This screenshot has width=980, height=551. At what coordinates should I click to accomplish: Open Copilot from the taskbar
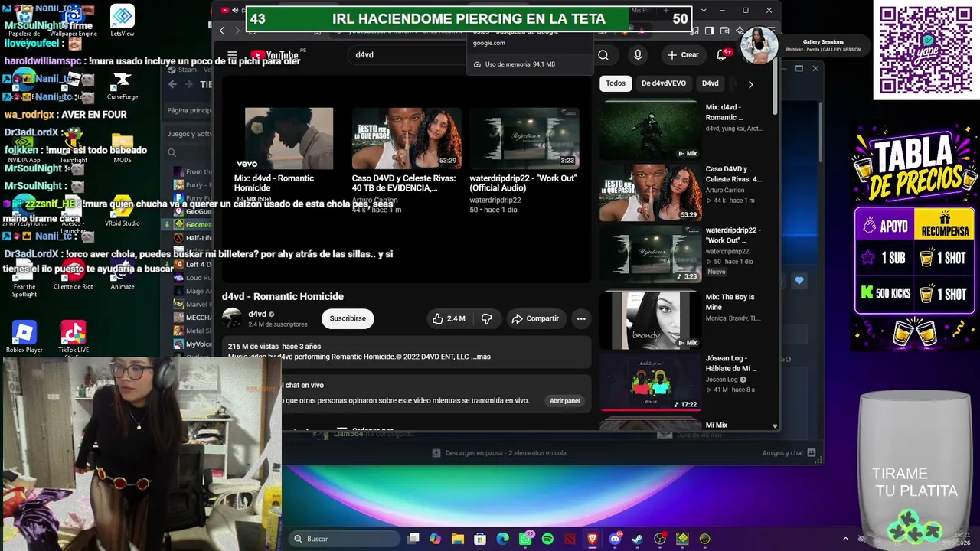point(436,539)
